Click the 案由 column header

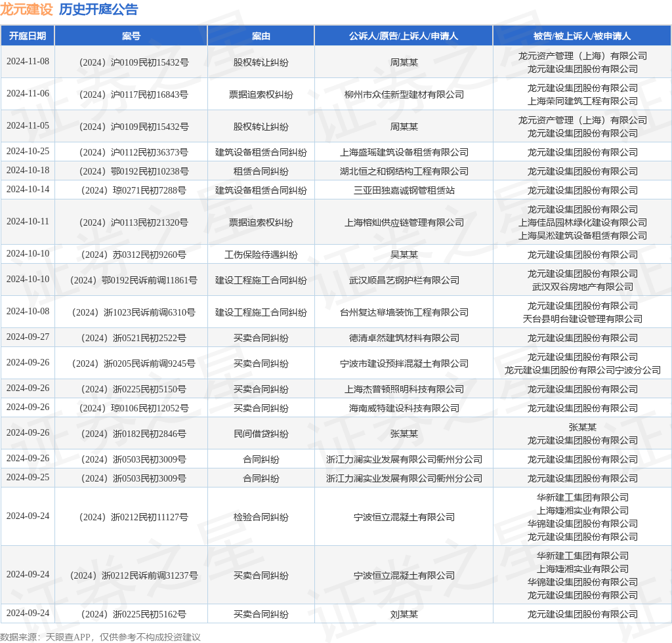click(x=261, y=36)
